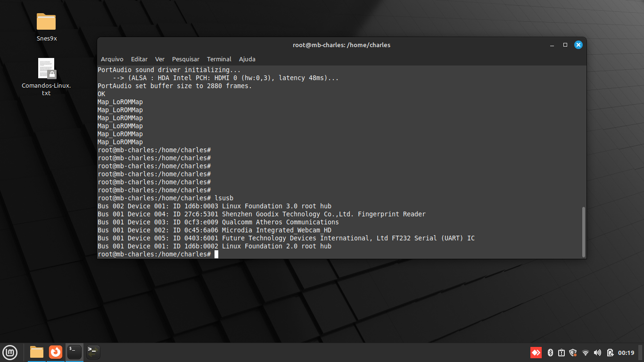The height and width of the screenshot is (362, 644).
Task: Click the show desktop strip beside the clock
Action: tap(641, 353)
